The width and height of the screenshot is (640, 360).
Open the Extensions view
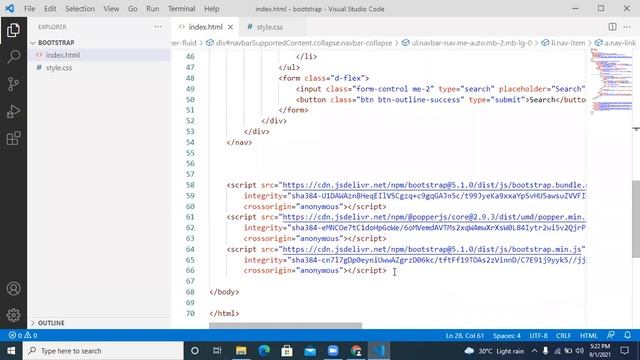[13, 138]
